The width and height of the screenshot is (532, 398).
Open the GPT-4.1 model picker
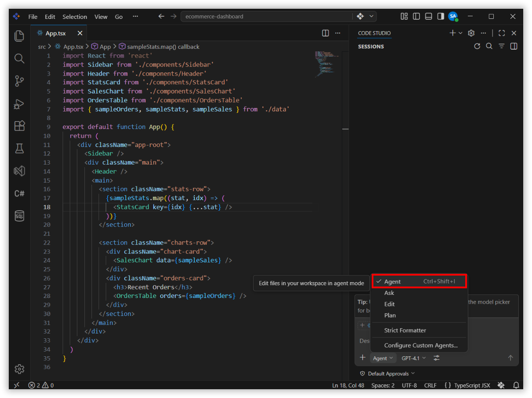click(x=413, y=358)
